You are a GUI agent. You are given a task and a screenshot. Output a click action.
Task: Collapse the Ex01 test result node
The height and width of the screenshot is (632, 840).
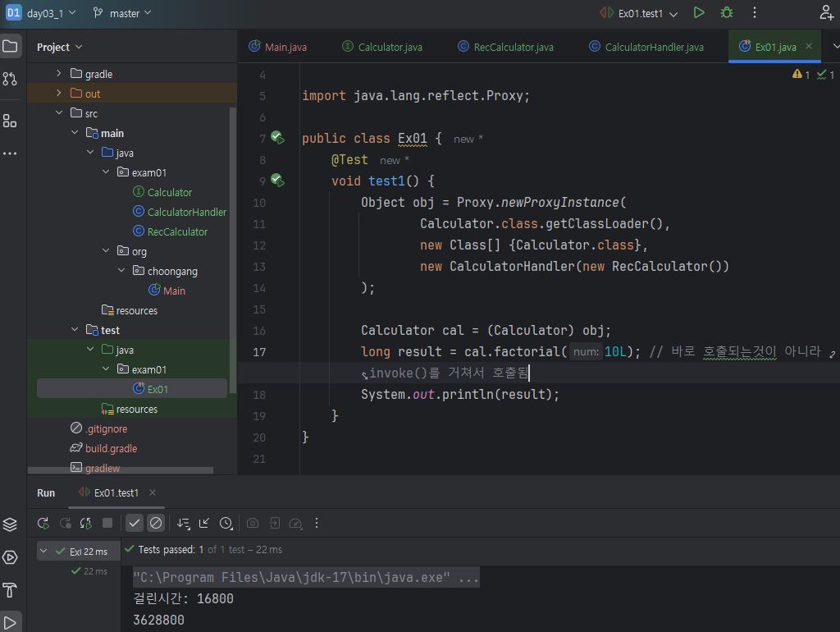point(44,551)
